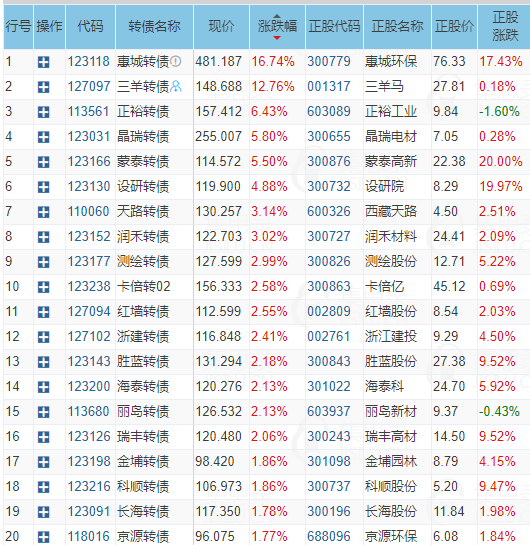Select stock price cell 76.33
The height and width of the screenshot is (545, 530).
(x=449, y=62)
